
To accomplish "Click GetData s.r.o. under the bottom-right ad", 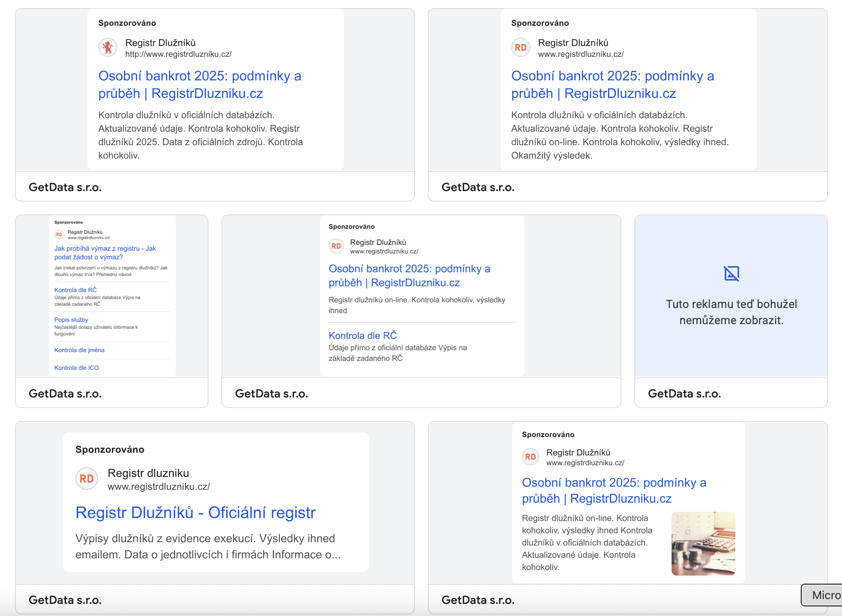I will coord(478,600).
